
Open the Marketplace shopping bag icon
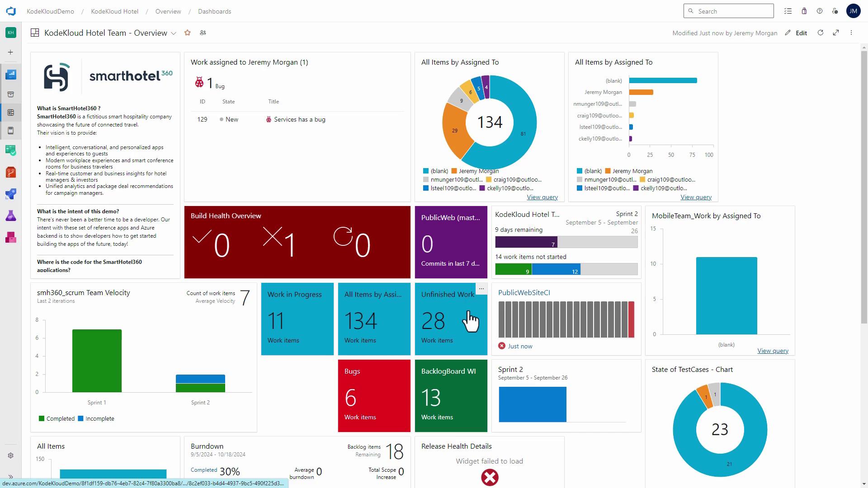click(x=804, y=11)
